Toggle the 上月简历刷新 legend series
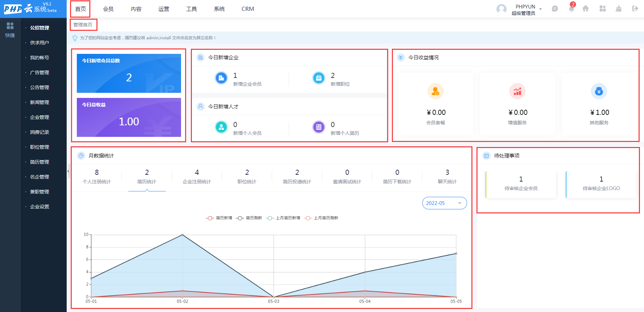Viewport: 644px width, 312px height. coord(321,218)
